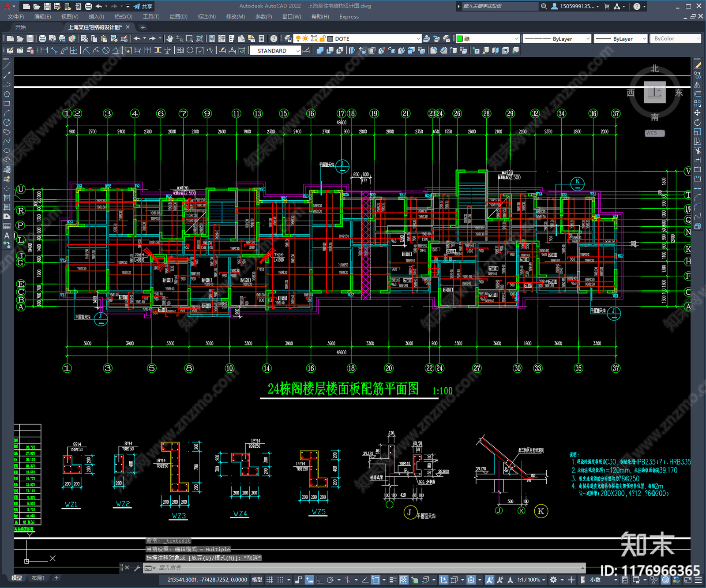Open the first ByLayer linetype dropdown

click(557, 39)
